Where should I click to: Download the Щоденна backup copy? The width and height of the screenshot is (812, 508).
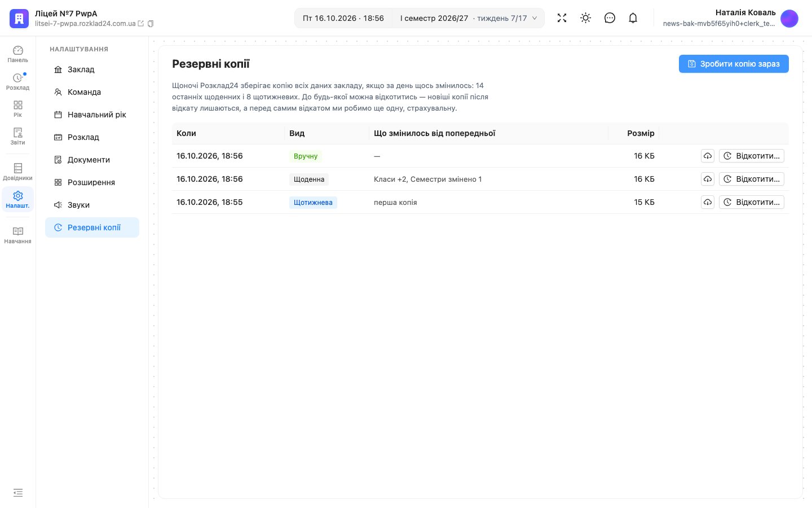[x=708, y=179]
